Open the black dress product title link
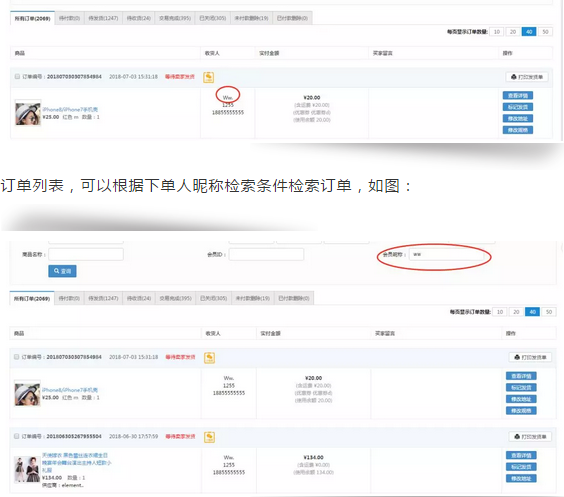 [77, 462]
